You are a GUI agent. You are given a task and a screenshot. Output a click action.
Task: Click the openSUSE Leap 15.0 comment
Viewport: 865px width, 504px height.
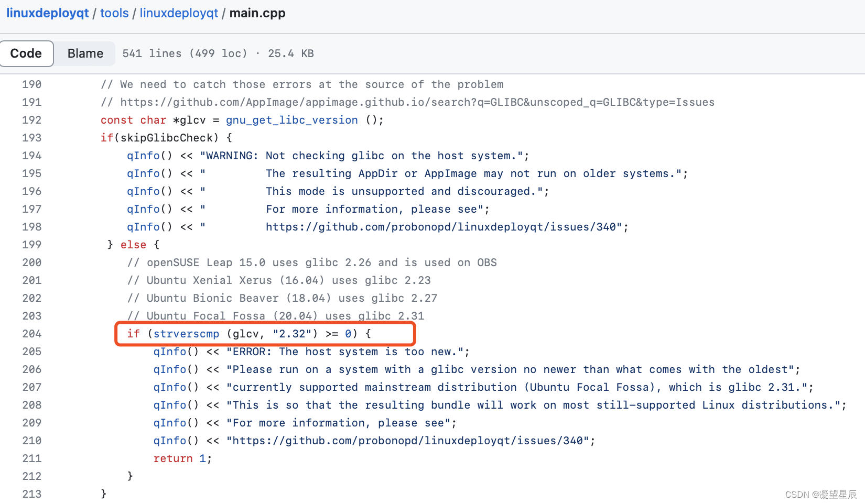point(312,262)
